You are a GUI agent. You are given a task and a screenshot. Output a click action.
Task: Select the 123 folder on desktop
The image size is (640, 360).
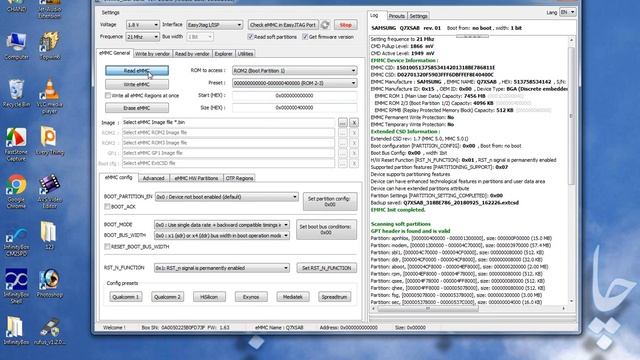coord(49,235)
